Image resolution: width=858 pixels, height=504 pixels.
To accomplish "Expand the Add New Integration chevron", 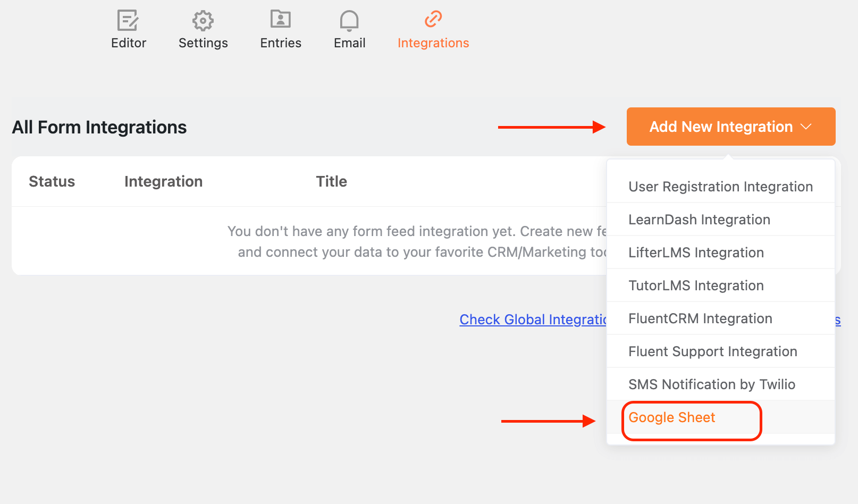I will point(806,127).
